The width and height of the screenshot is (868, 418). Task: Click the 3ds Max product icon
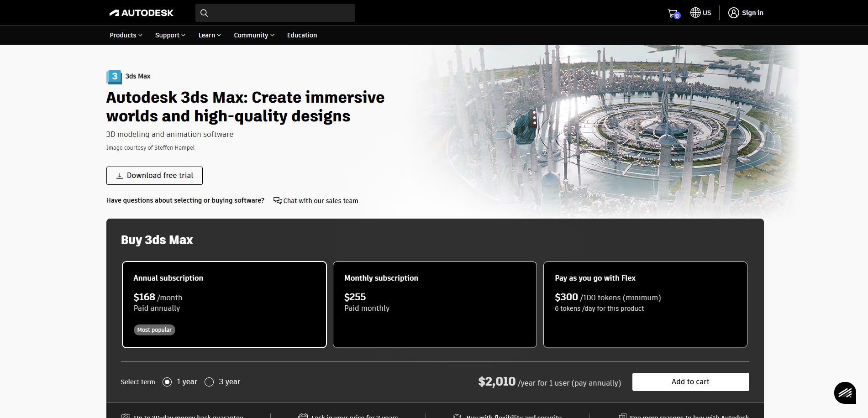[114, 77]
